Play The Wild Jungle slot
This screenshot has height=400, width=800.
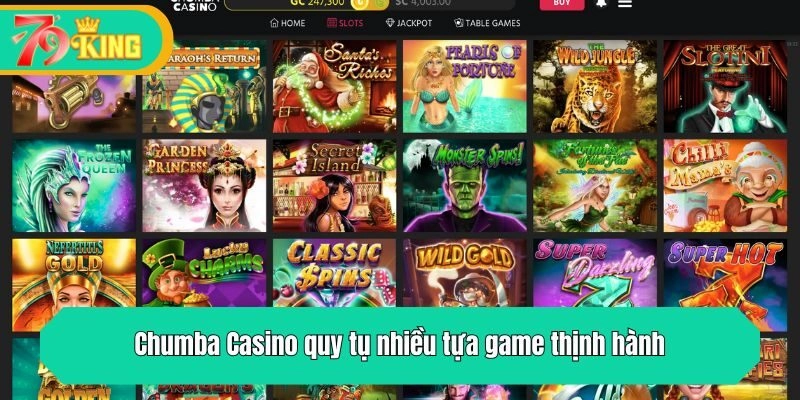tap(595, 87)
